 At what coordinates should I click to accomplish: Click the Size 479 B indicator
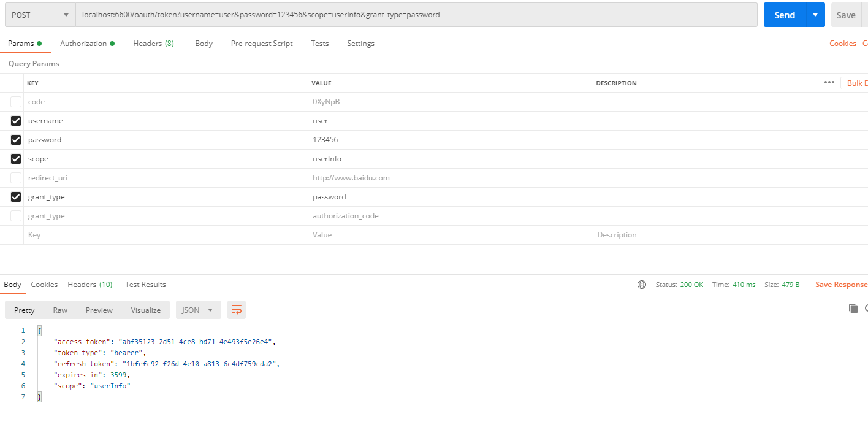coord(782,285)
